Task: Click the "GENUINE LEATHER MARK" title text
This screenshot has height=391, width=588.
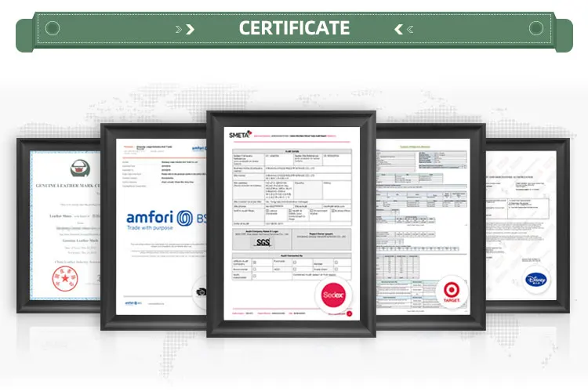Action: 67,186
